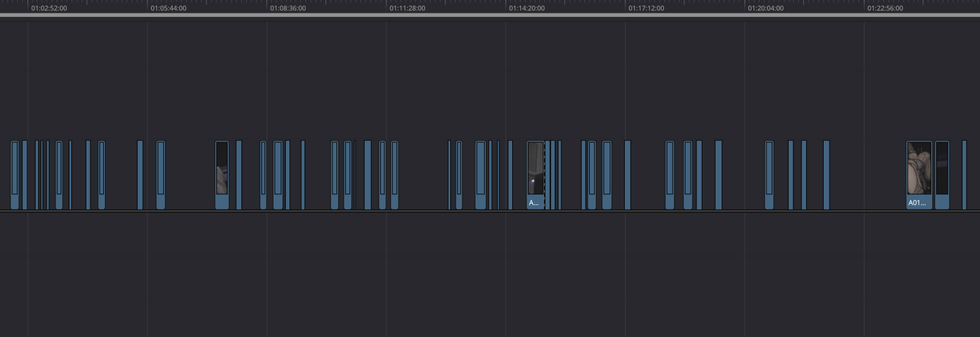Select the first clip at timeline's left end
This screenshot has width=980, height=337.
pyautogui.click(x=15, y=175)
